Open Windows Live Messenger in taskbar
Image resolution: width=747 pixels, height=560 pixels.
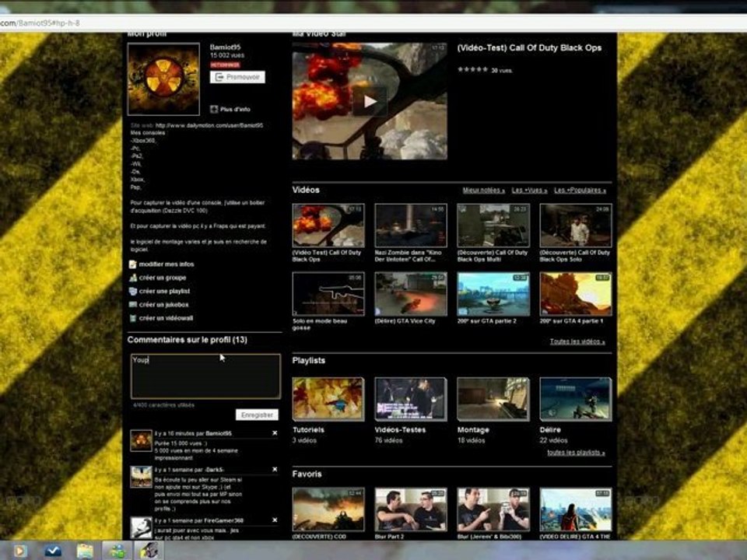[117, 551]
